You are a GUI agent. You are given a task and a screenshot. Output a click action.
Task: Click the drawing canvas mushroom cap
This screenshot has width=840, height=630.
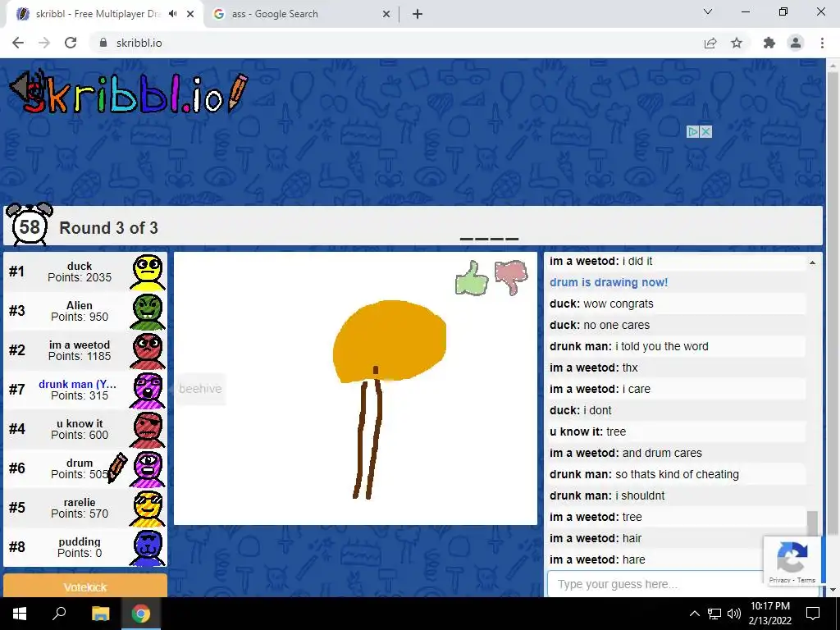(390, 340)
